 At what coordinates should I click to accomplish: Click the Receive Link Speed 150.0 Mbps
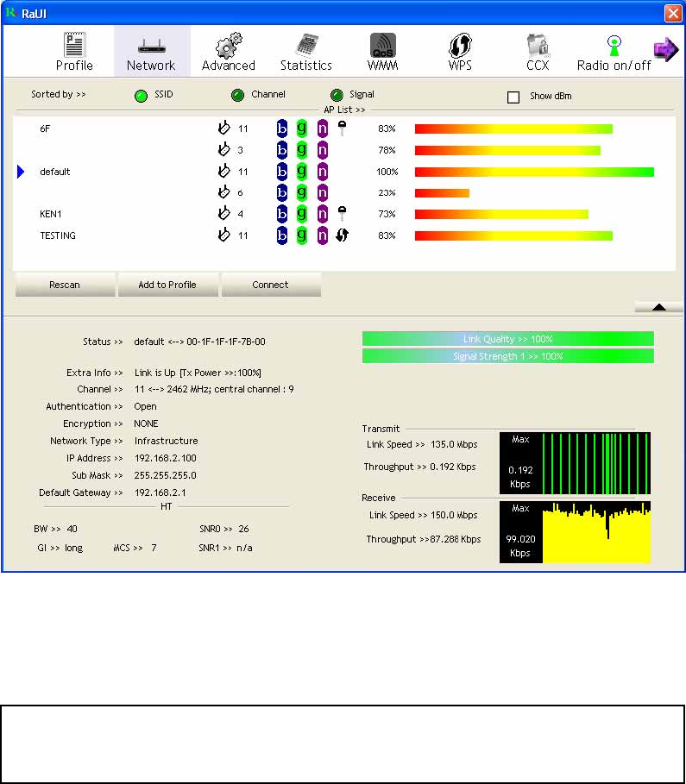point(454,515)
